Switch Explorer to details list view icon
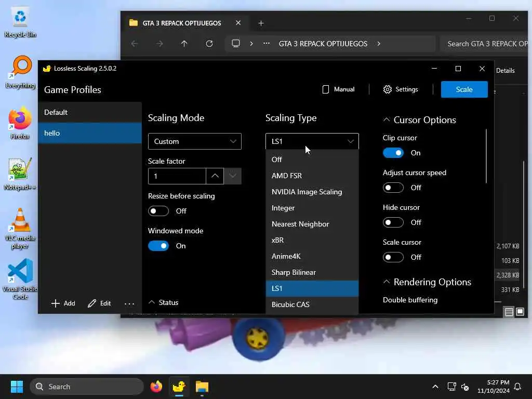Screen dimensions: 532x399 [x=509, y=312]
